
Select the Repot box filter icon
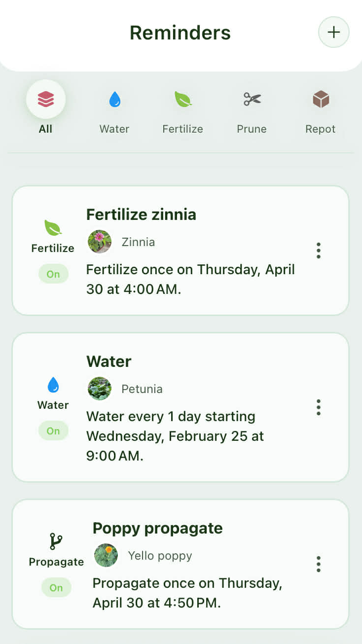click(321, 100)
